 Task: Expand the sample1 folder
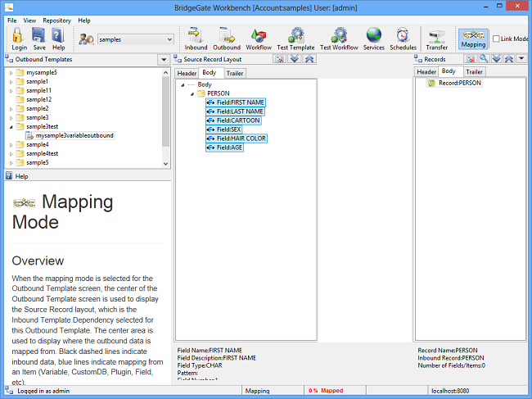coord(11,81)
